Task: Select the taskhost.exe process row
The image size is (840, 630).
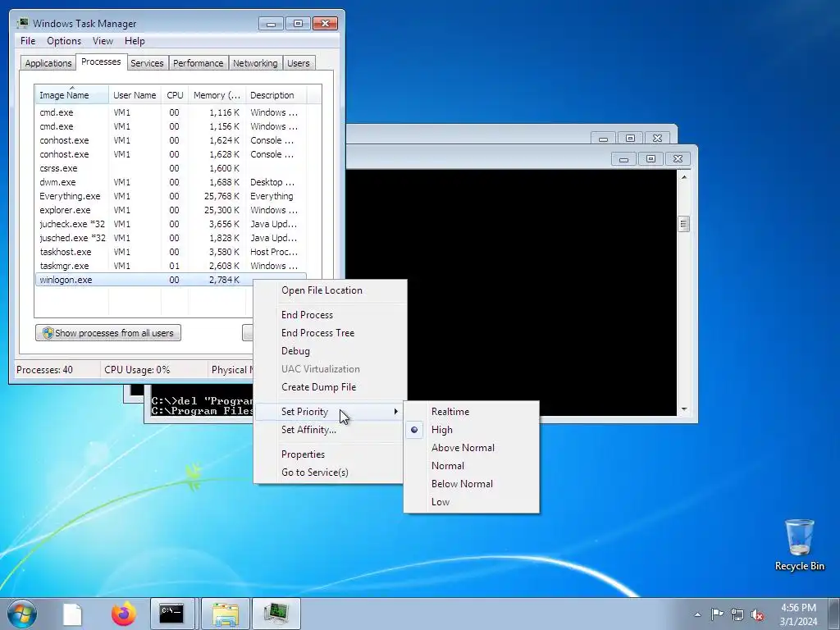Action: pos(171,252)
